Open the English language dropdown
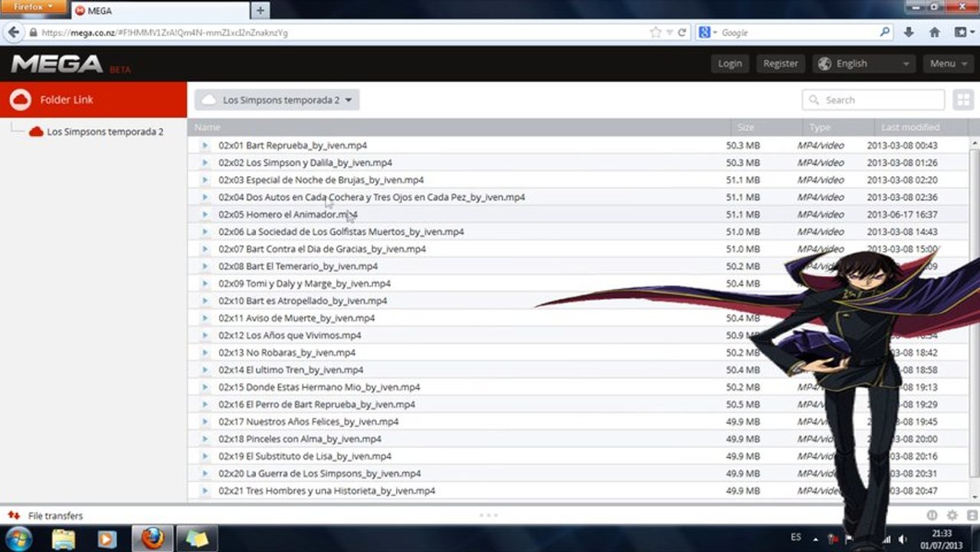 coord(865,64)
